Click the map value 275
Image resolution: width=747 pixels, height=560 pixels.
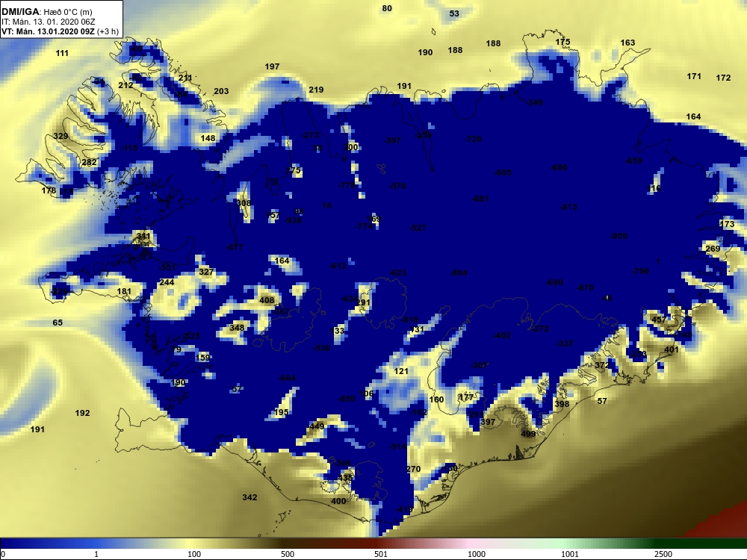(x=294, y=170)
